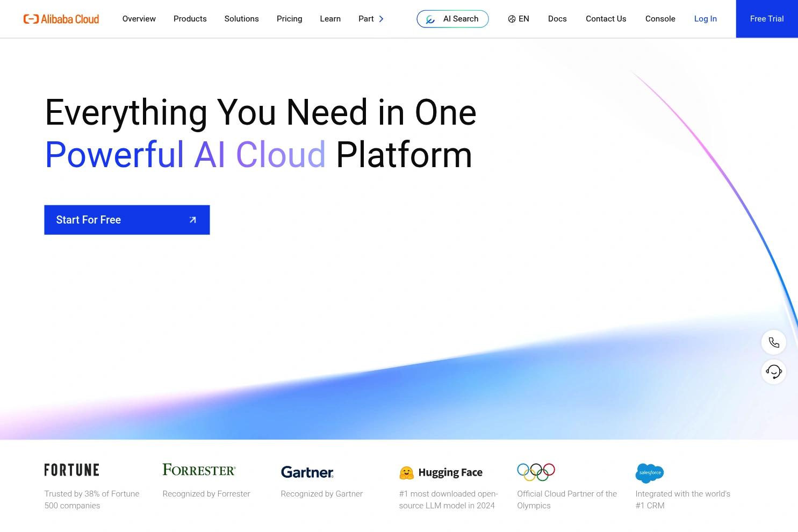This screenshot has width=798, height=532.
Task: Click the Alibaba Cloud logo
Action: pyautogui.click(x=61, y=18)
